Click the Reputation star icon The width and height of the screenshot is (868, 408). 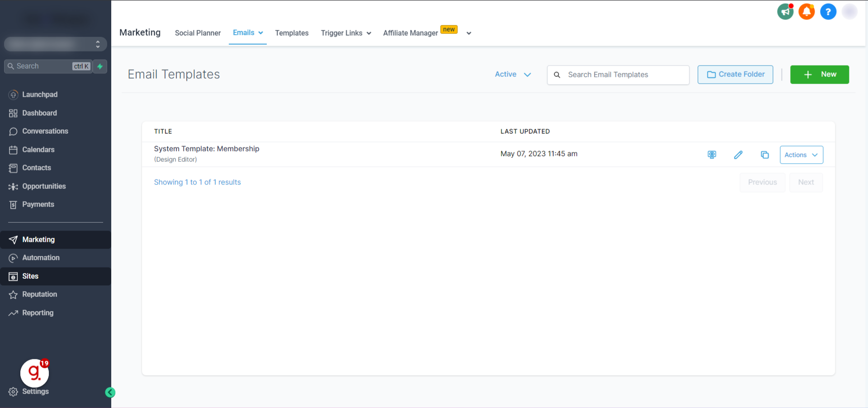tap(13, 295)
